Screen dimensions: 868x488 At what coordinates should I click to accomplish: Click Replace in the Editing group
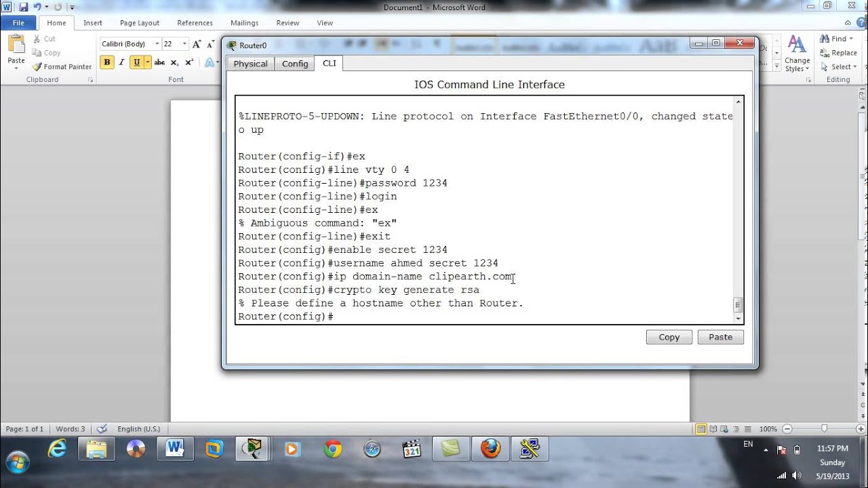tap(839, 53)
